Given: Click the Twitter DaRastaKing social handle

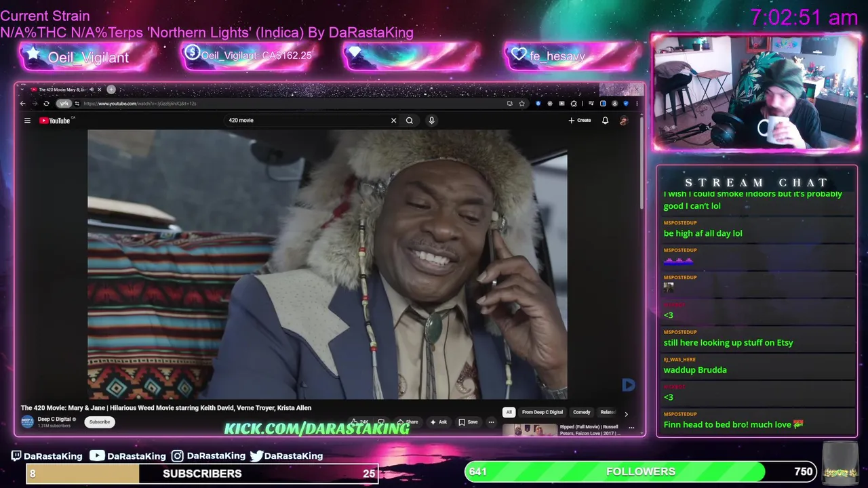Looking at the screenshot, I should tap(286, 456).
